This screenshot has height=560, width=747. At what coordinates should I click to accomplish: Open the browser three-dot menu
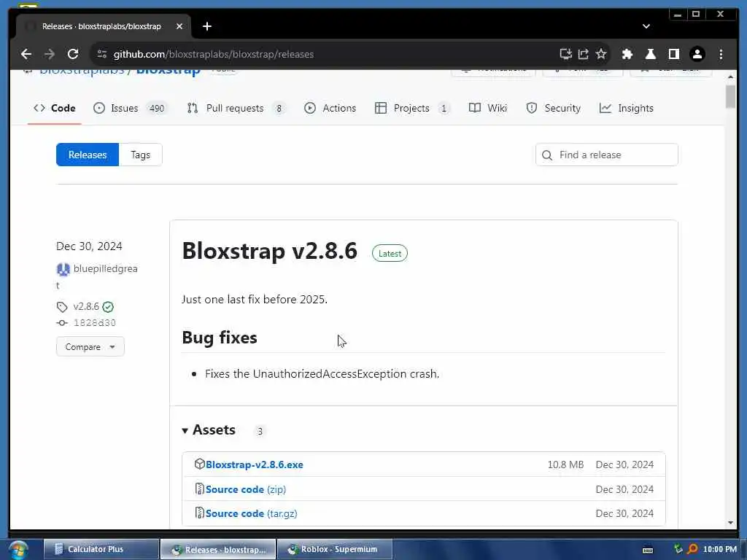721,54
